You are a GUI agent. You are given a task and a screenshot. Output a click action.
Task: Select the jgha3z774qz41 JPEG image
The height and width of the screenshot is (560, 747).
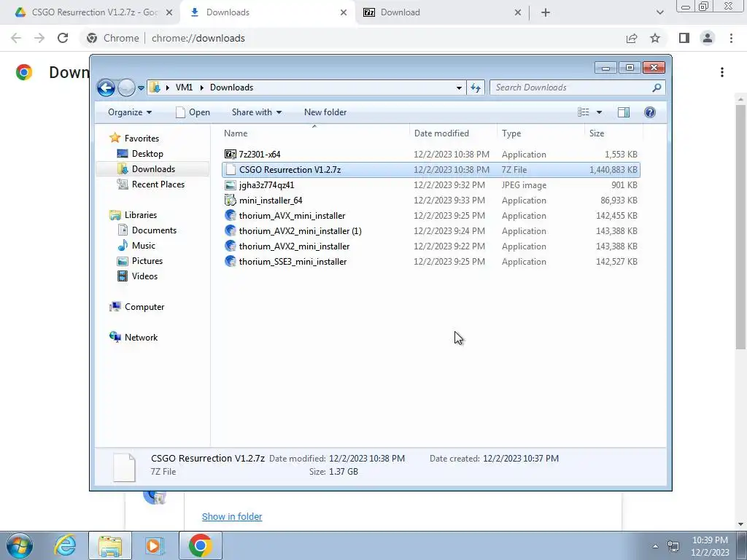tap(430, 184)
